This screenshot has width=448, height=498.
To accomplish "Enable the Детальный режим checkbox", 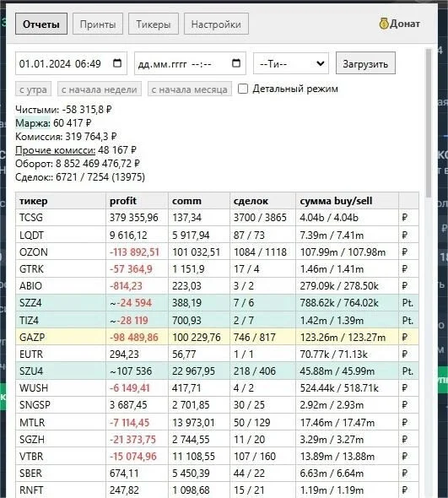I will click(x=243, y=89).
